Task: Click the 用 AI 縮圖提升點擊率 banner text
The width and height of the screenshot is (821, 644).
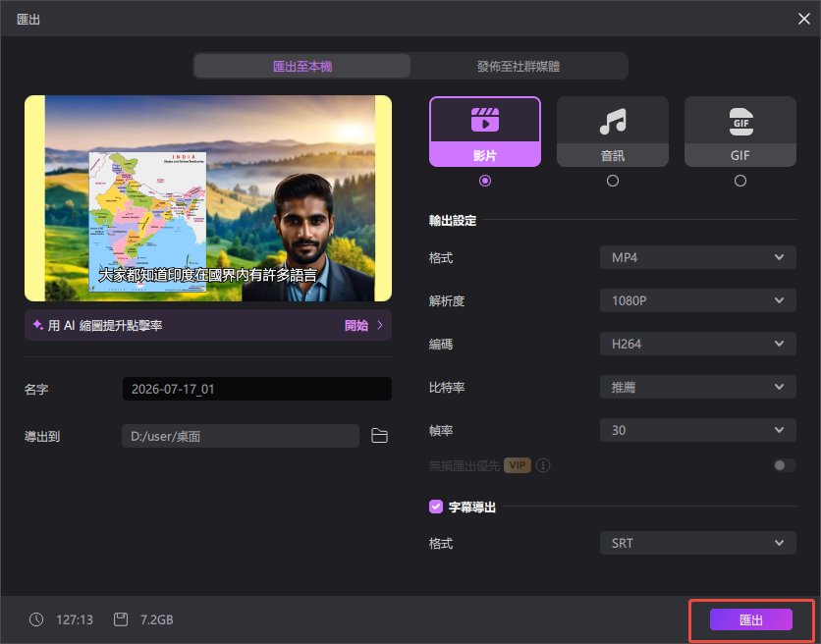Action: (105, 325)
